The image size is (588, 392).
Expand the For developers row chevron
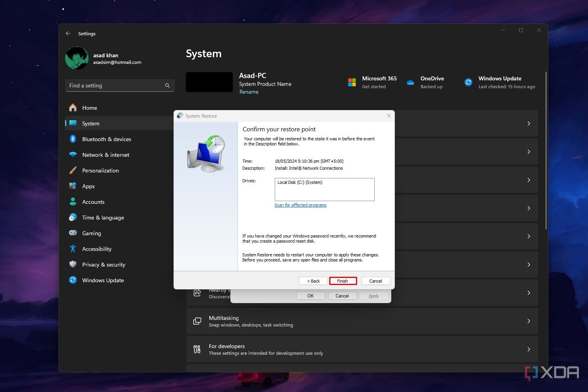(x=529, y=349)
